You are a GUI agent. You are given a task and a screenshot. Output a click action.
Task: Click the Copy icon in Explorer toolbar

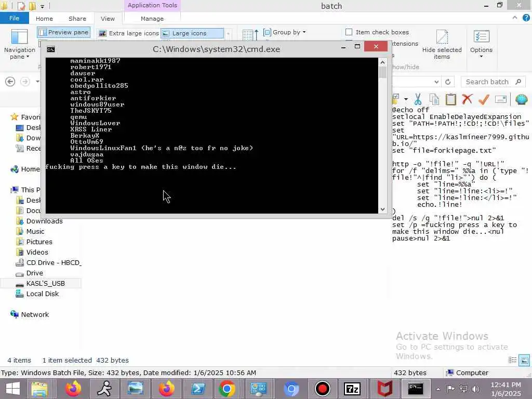coord(434,99)
